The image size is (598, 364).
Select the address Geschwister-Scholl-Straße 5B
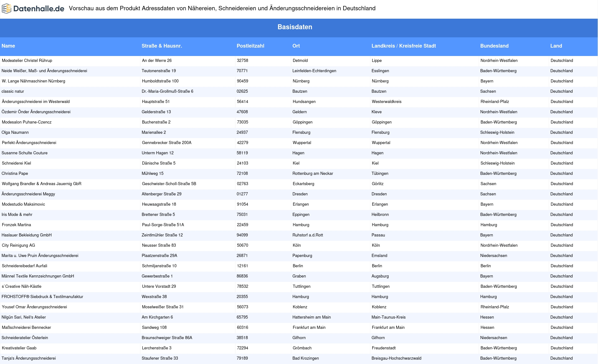(x=169, y=184)
